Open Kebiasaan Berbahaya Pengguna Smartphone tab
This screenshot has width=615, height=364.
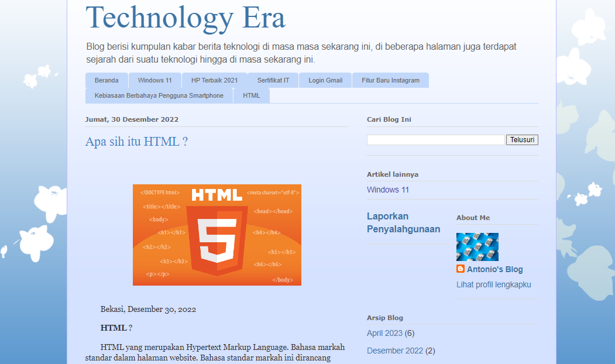[x=159, y=96]
